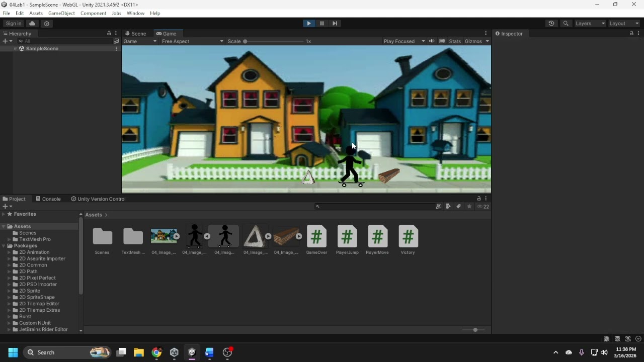The height and width of the screenshot is (362, 644).
Task: Open the Project create plus dropdown
Action: (7, 206)
